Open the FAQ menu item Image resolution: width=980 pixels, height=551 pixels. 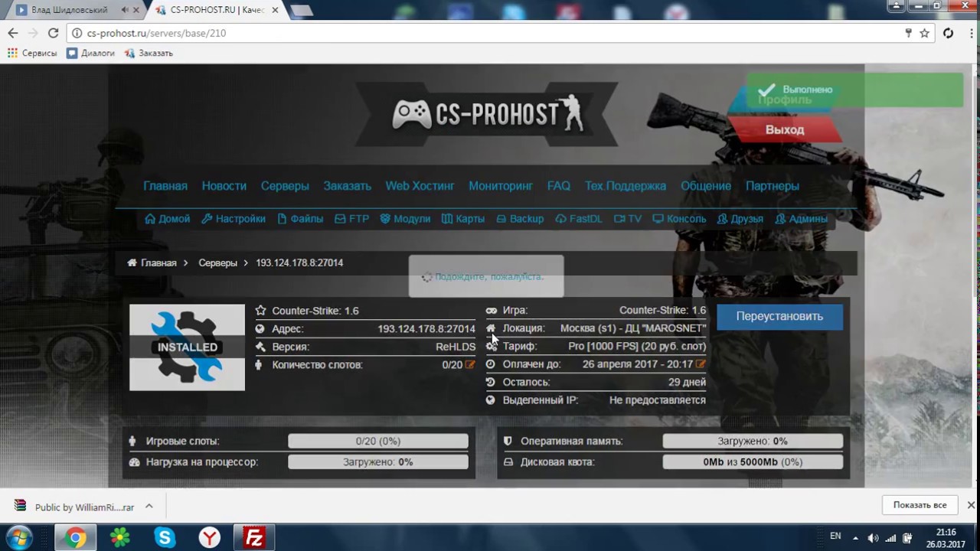click(x=559, y=186)
